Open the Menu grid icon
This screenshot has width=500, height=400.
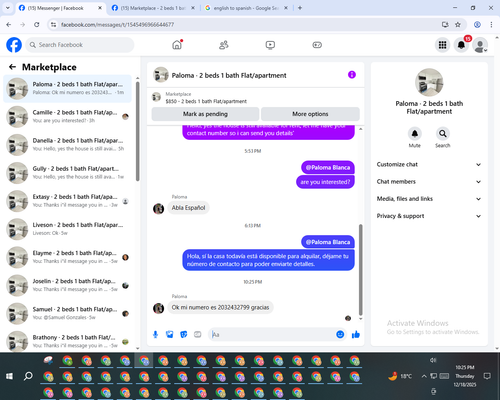coord(442,45)
